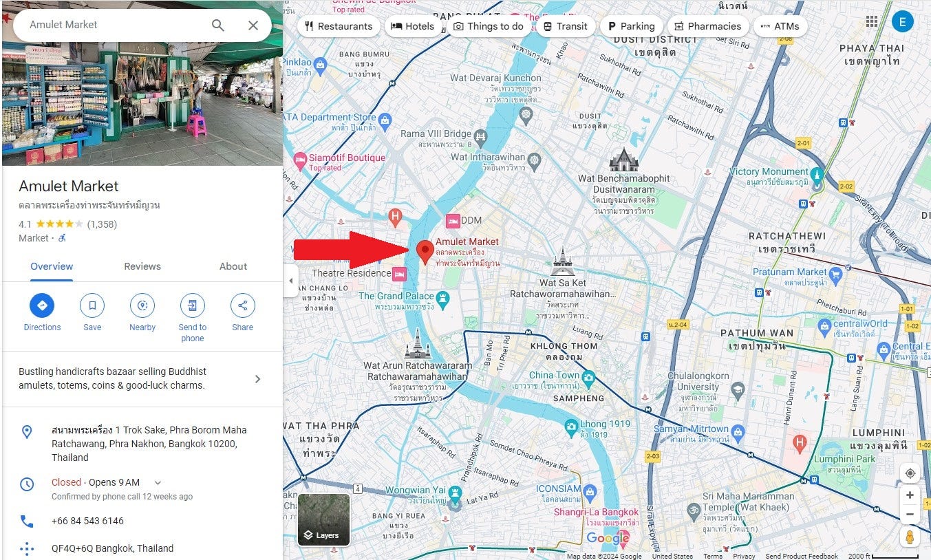Image resolution: width=931 pixels, height=560 pixels.
Task: Click the Send to phone icon
Action: coord(193,305)
